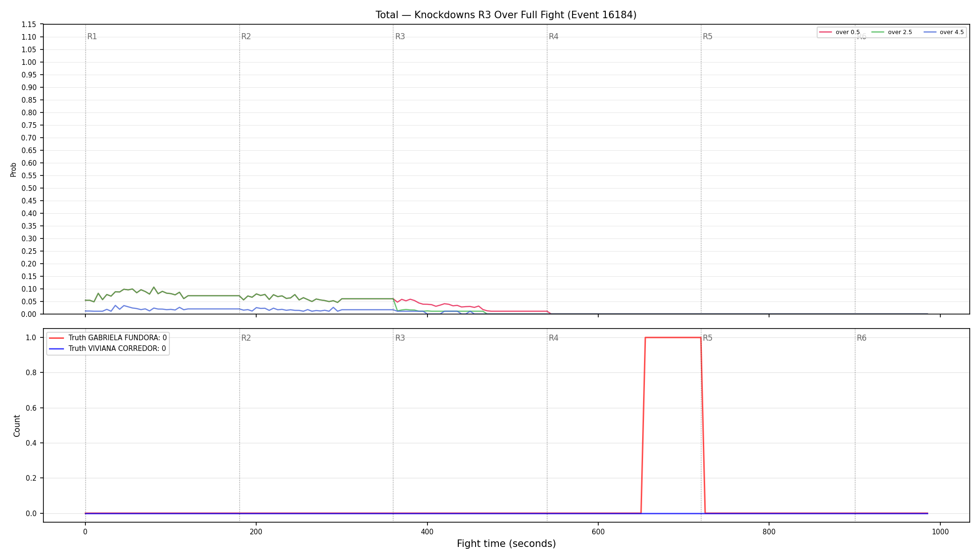Click the Prob axis tick label 0.05
The height and width of the screenshot is (560, 980).
pos(29,302)
